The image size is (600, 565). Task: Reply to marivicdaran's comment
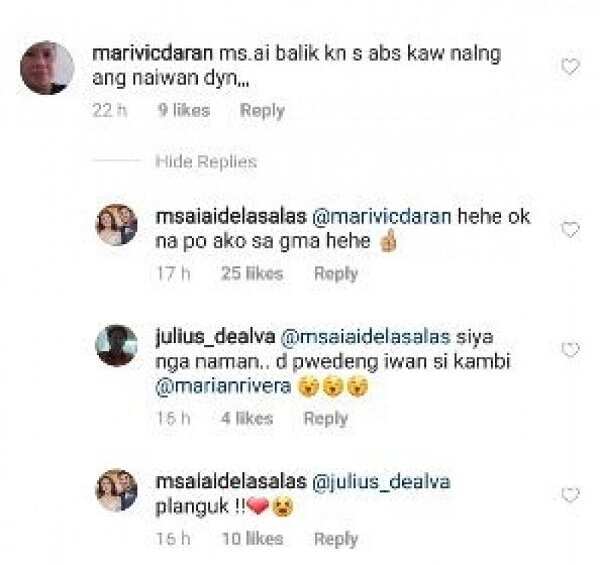pos(262,111)
